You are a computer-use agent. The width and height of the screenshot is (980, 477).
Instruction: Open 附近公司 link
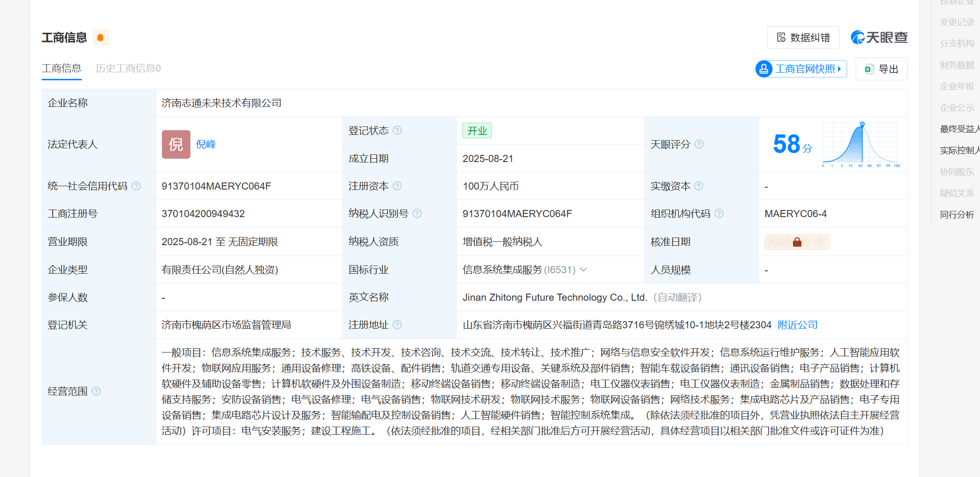coord(797,325)
